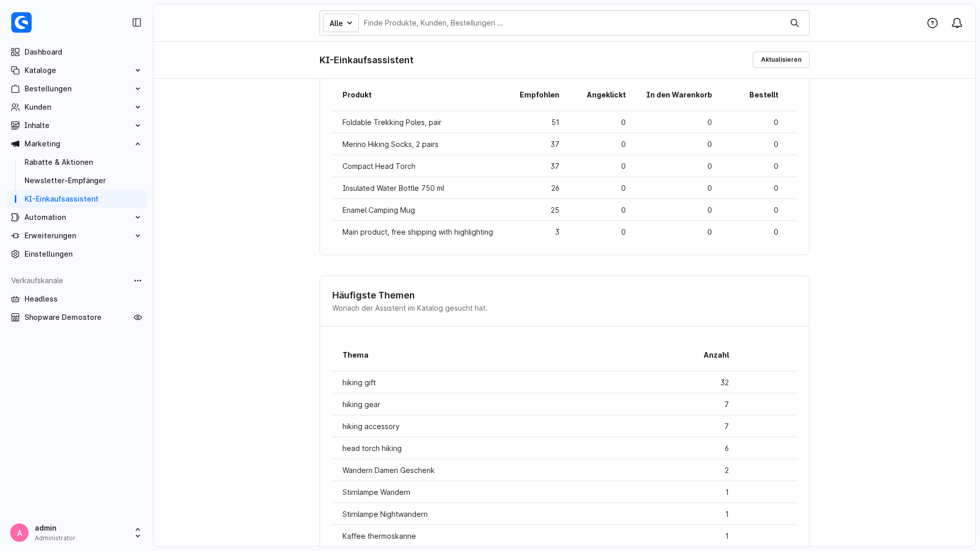Click the Dashboard icon in sidebar

click(15, 52)
